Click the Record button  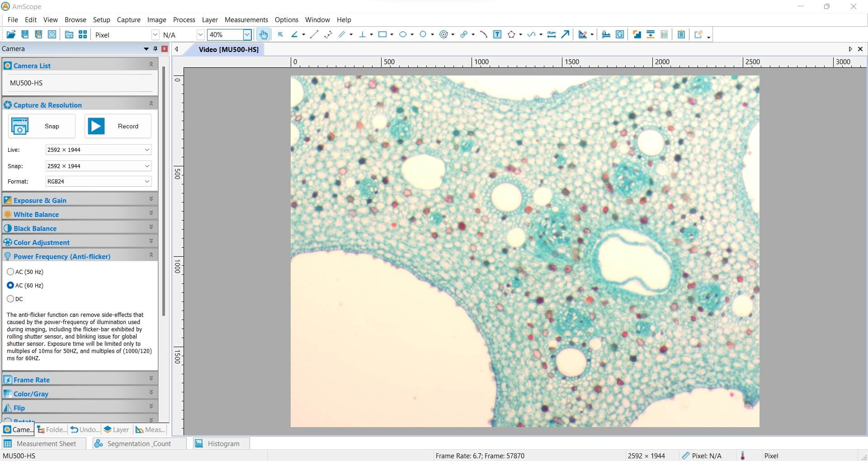click(x=117, y=126)
